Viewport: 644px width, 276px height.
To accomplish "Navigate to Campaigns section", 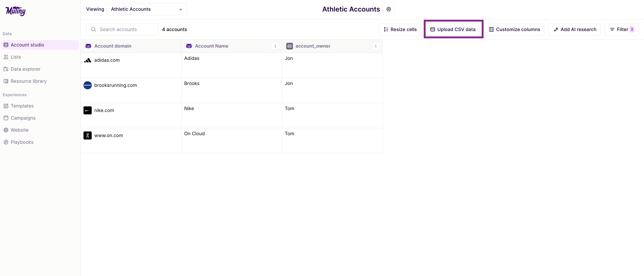I will coord(23,118).
